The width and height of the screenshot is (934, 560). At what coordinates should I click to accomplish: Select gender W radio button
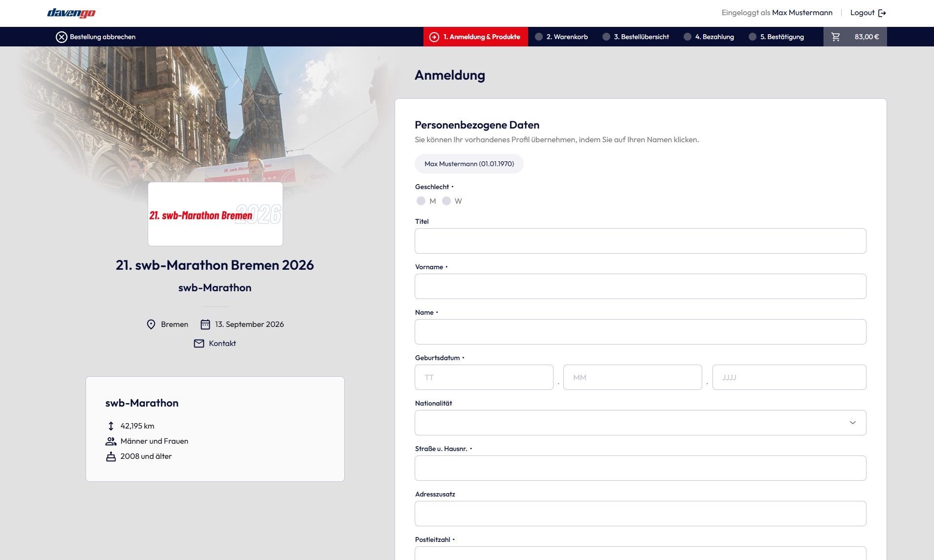(x=446, y=201)
